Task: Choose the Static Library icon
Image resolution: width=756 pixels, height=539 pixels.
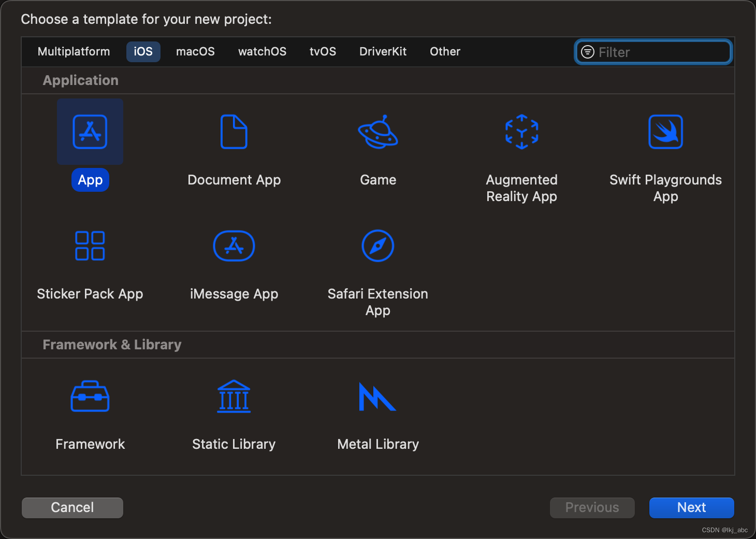Action: coord(234,396)
